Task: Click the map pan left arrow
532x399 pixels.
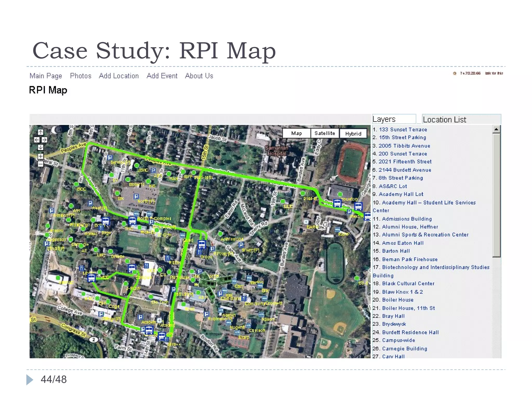Action: [37, 140]
